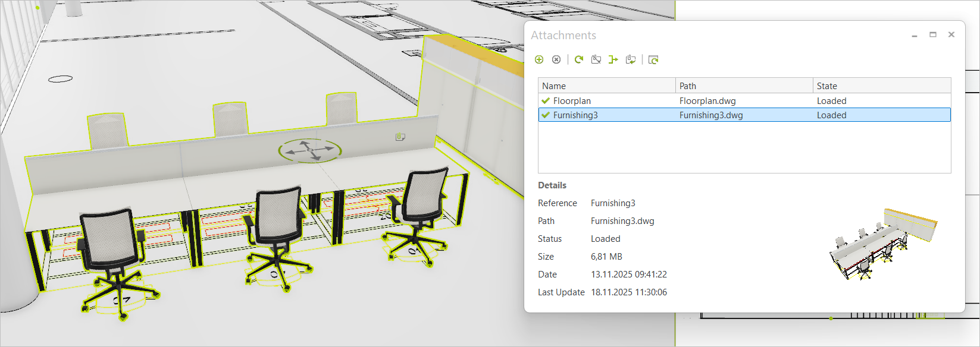Click the Furnishing3 preview thumbnail
The width and height of the screenshot is (980, 347).
point(884,244)
